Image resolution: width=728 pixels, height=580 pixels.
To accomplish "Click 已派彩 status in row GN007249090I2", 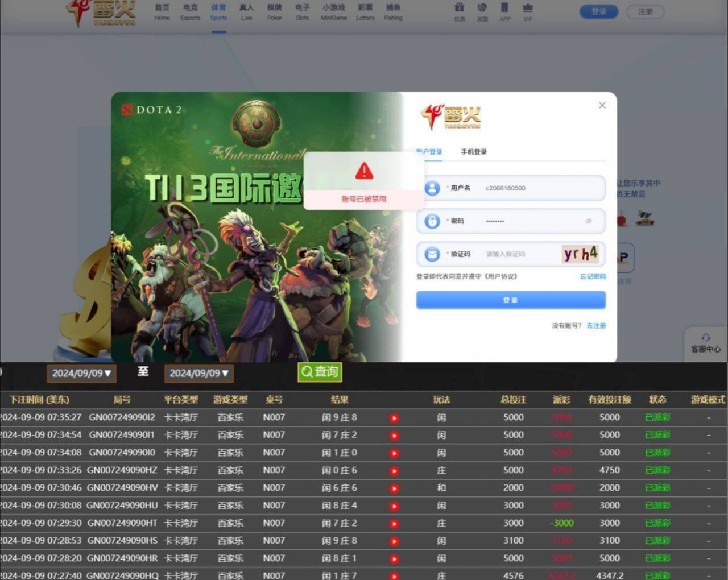I will click(658, 417).
